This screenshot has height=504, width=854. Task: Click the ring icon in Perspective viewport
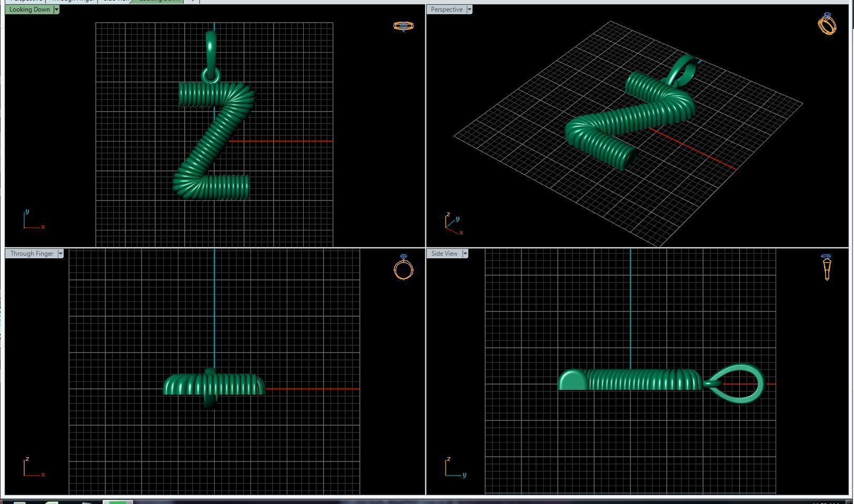coord(827,24)
